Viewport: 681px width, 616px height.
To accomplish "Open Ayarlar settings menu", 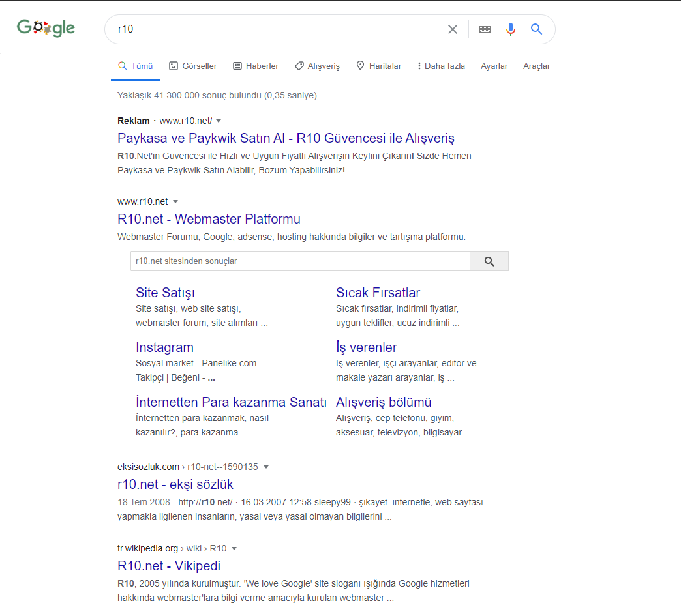I will click(x=494, y=66).
